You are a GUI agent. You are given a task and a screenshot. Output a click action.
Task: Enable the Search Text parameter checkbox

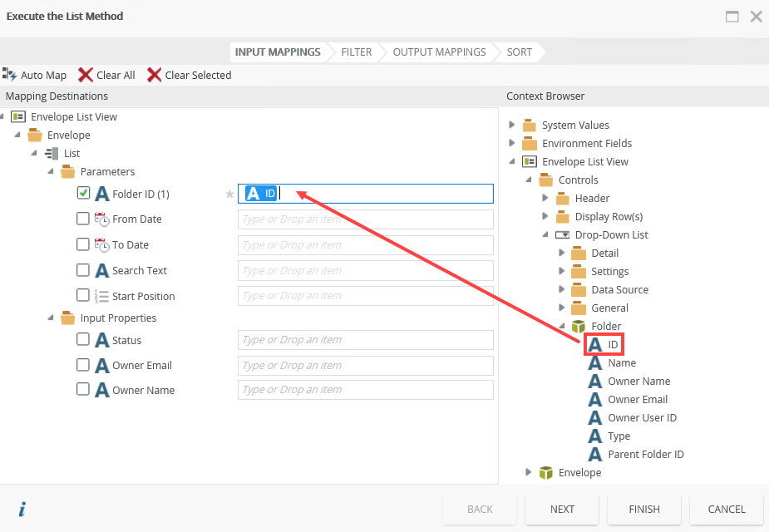83,270
